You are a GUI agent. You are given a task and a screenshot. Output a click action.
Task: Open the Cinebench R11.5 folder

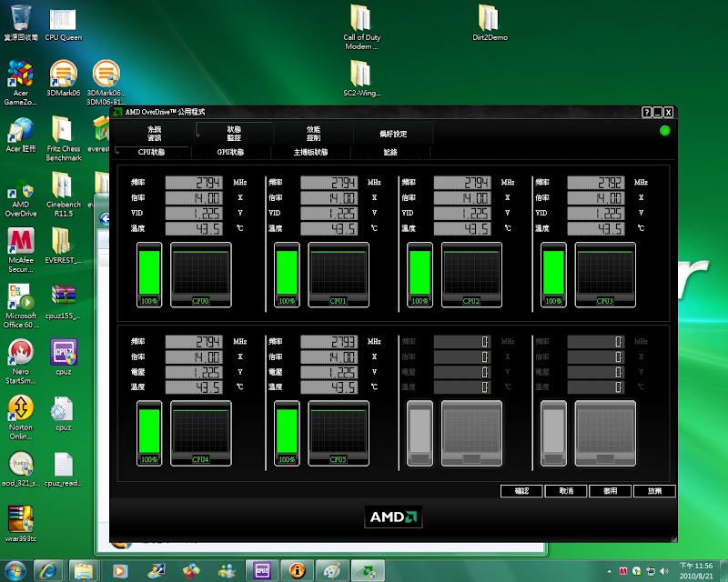point(64,194)
